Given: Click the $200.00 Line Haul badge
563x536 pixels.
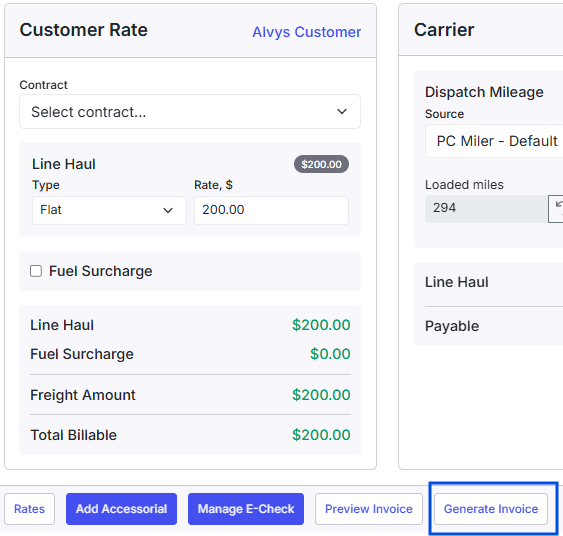Looking at the screenshot, I should (x=321, y=164).
